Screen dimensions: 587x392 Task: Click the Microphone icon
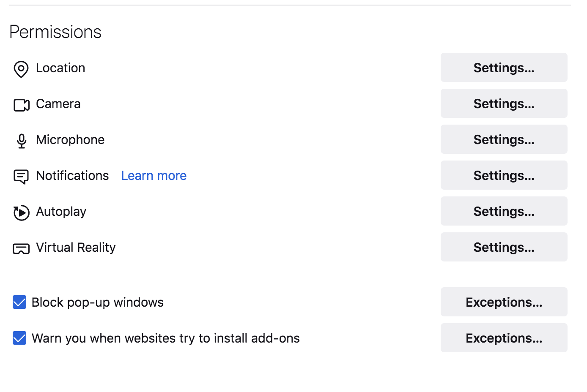point(21,141)
